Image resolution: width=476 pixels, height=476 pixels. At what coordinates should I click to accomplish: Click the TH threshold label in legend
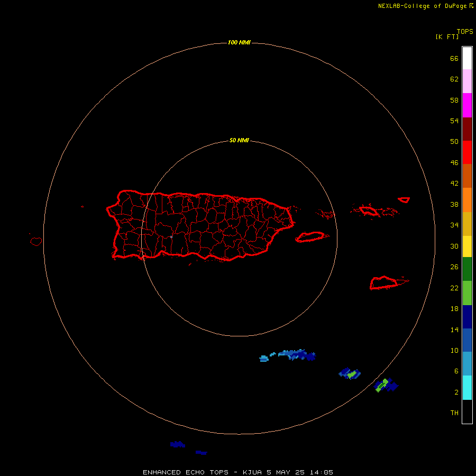coord(454,413)
